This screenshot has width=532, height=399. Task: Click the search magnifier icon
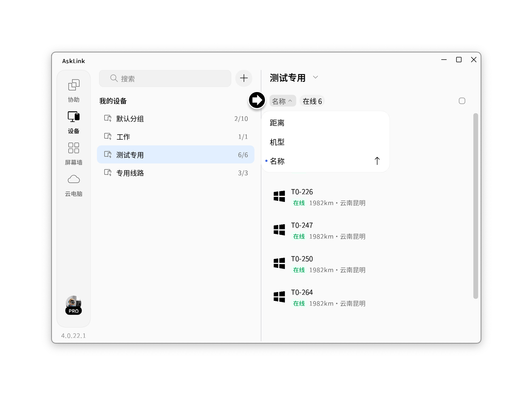[114, 78]
